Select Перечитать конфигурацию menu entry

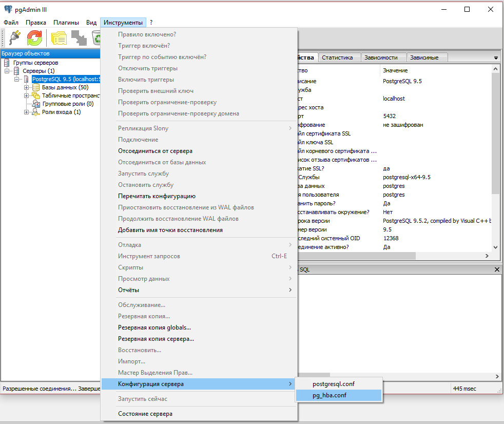click(x=157, y=196)
